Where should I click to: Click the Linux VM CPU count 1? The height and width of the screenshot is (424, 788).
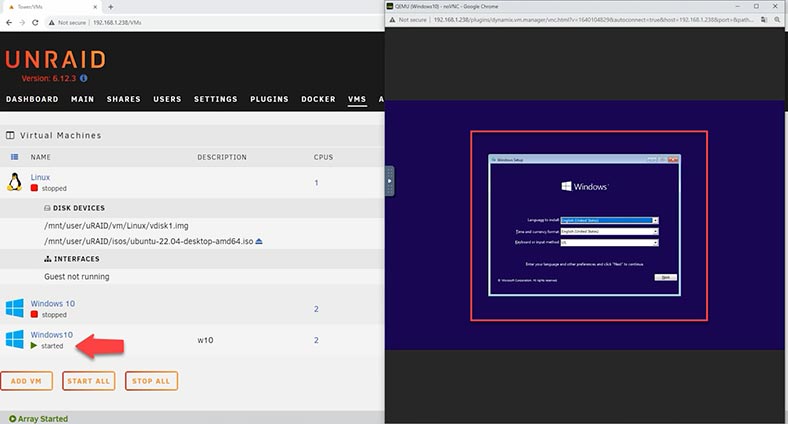(316, 183)
